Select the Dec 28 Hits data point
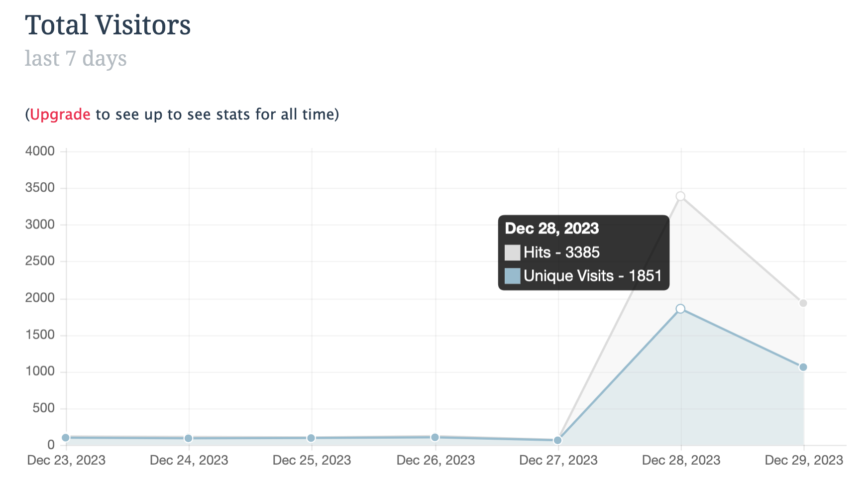 680,196
